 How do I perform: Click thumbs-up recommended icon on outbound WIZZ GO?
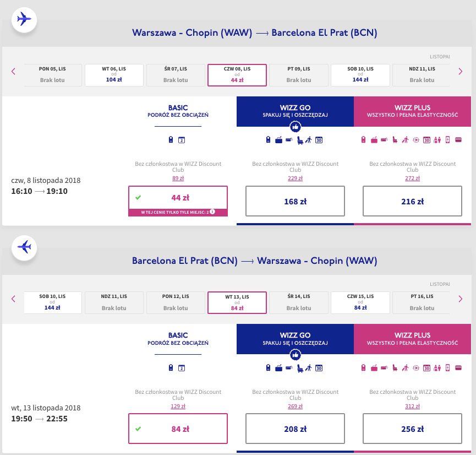coord(295,127)
